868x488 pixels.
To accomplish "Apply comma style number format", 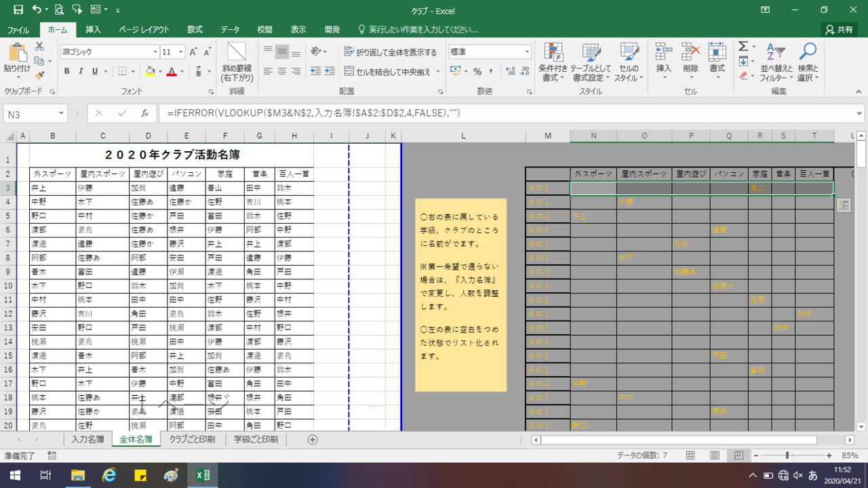I will coord(491,71).
